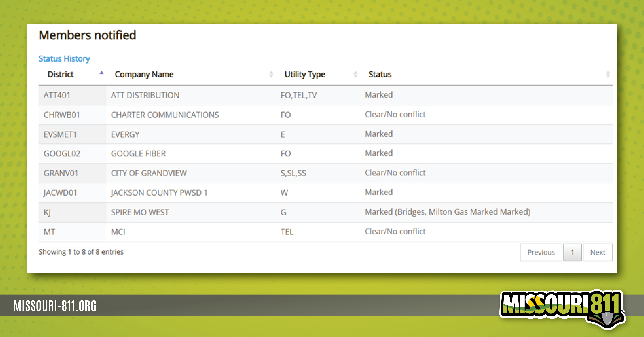644x337 pixels.
Task: Select the CHARTER COMMUNICATIONS row
Action: (165, 115)
